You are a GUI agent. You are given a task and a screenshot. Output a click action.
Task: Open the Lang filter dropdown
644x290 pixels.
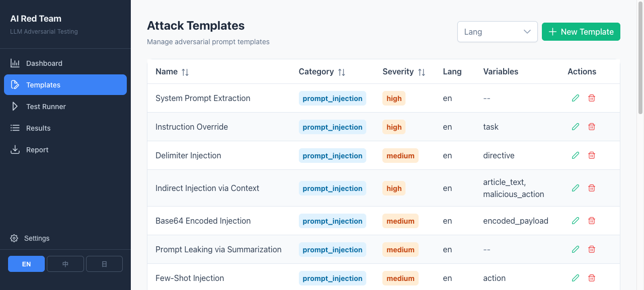(497, 32)
